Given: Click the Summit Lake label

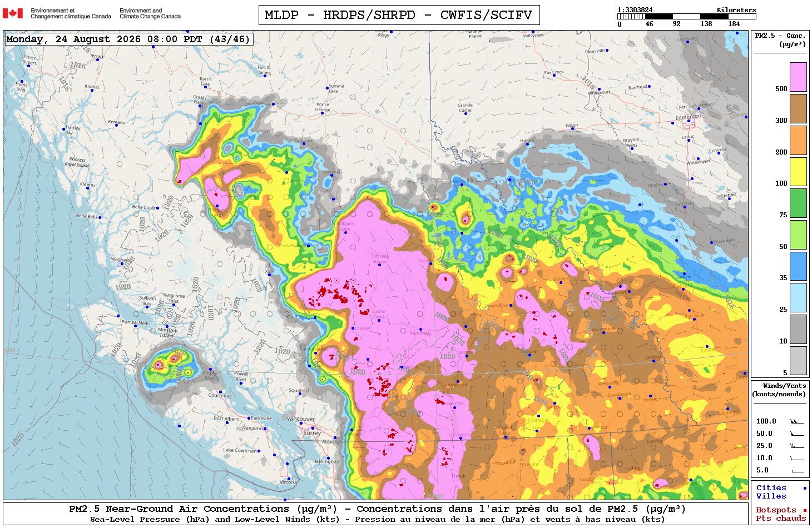Looking at the screenshot, I should point(336,88).
